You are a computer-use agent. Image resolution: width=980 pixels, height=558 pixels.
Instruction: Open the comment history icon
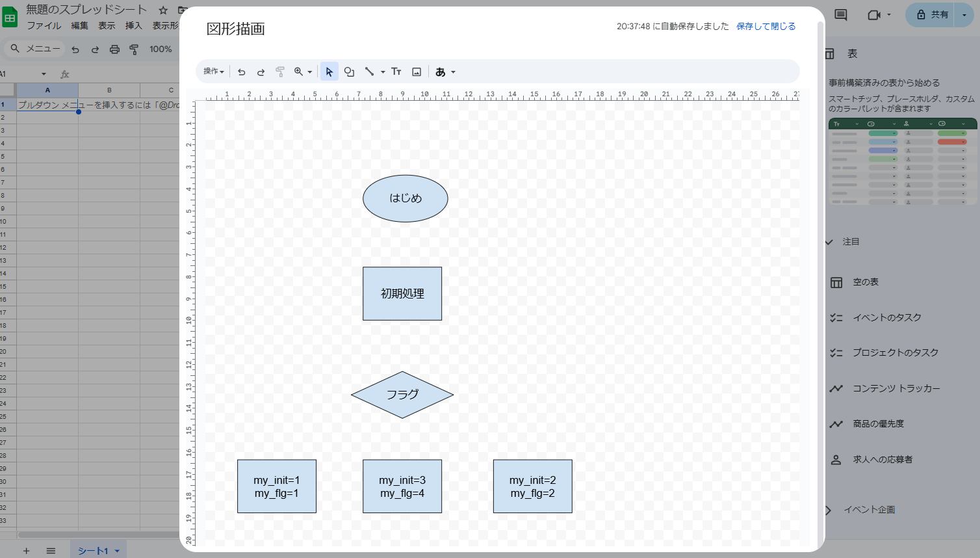[x=840, y=14]
